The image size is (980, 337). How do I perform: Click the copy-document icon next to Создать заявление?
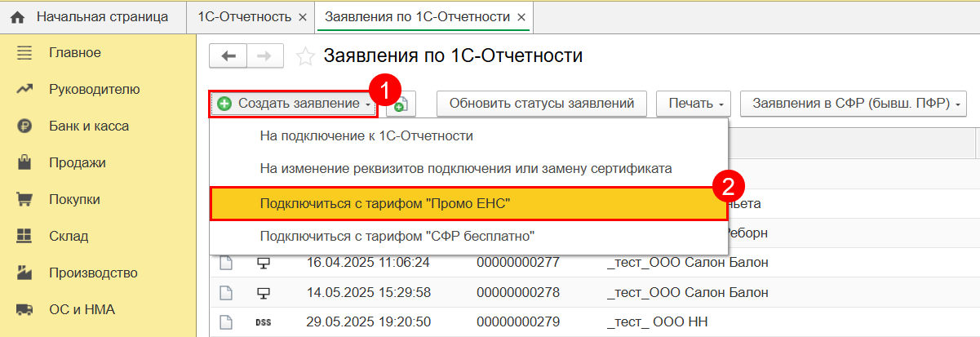(x=400, y=104)
